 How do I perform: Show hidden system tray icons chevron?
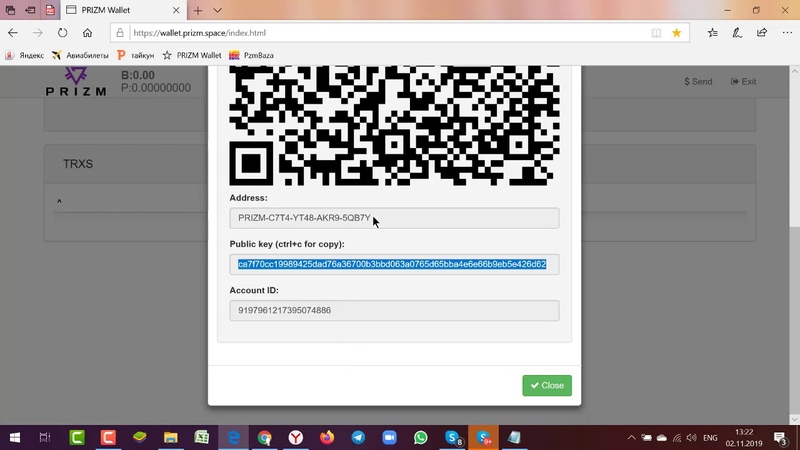coord(631,438)
